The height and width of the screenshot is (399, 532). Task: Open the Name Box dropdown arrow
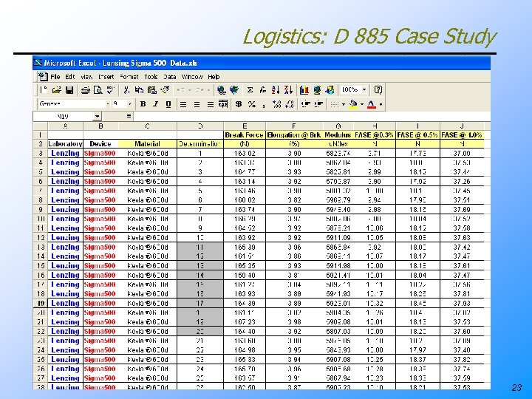pyautogui.click(x=97, y=117)
